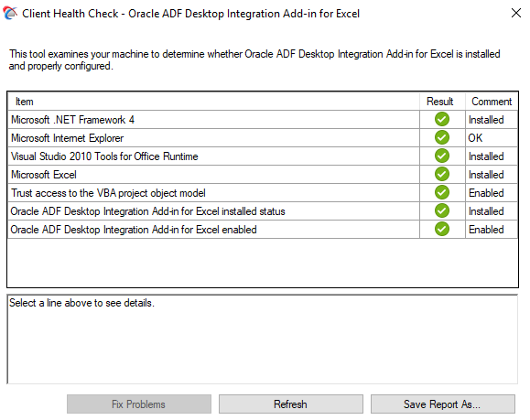The width and height of the screenshot is (530, 420).
Task: Click Save Report As button
Action: pyautogui.click(x=443, y=404)
